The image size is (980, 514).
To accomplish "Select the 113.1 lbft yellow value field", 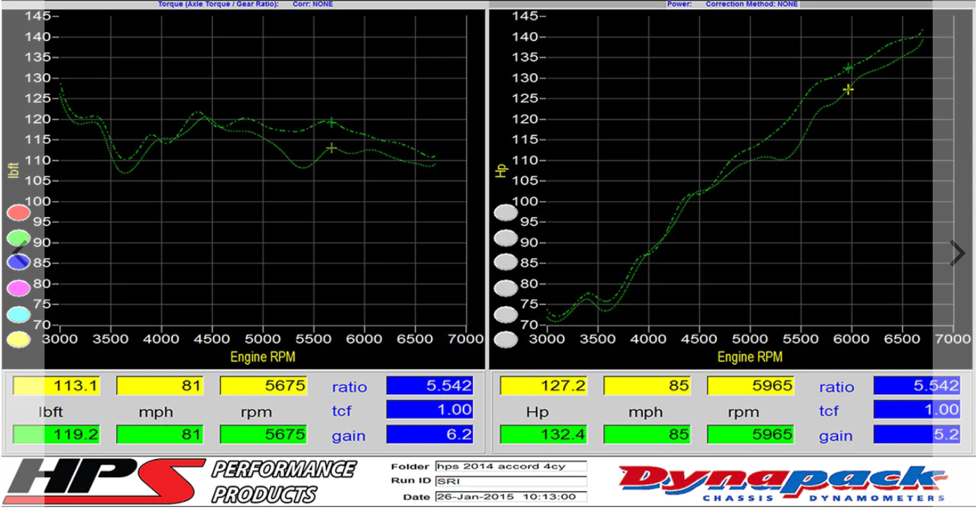I will [x=56, y=386].
